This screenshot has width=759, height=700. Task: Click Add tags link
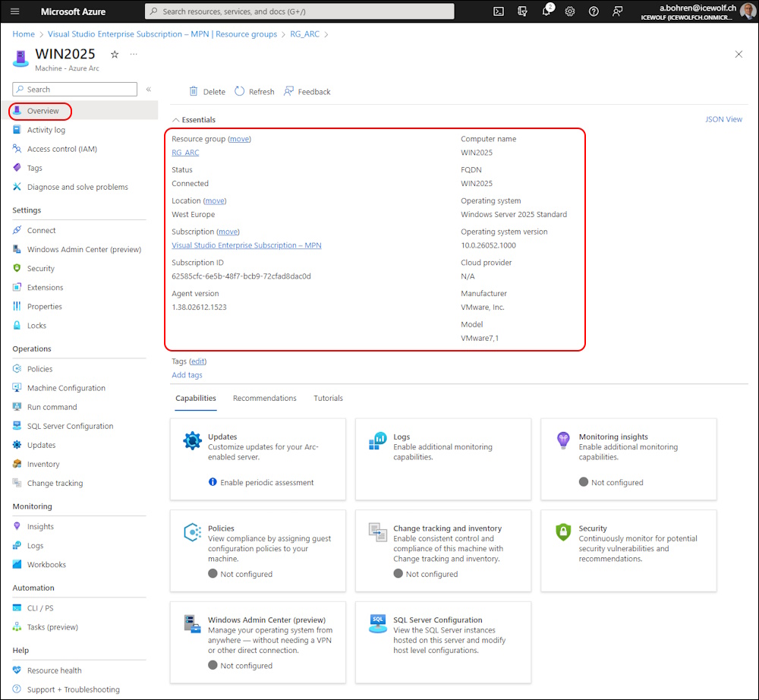click(x=187, y=375)
